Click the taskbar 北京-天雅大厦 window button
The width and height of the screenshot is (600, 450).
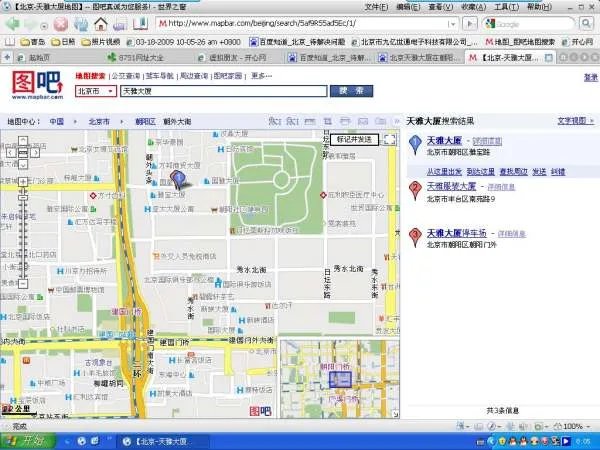tap(163, 441)
